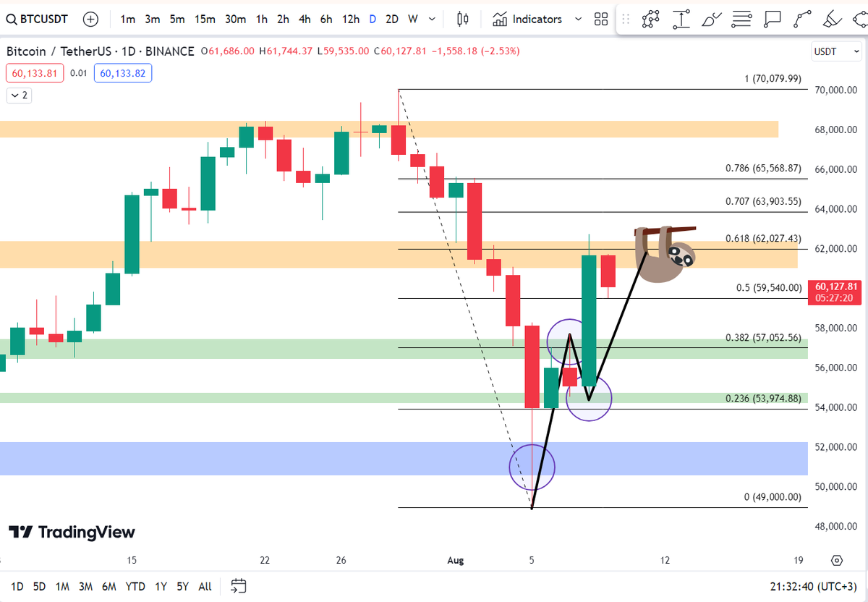The image size is (868, 602).
Task: Switch to the 1h timeframe
Action: click(x=262, y=20)
